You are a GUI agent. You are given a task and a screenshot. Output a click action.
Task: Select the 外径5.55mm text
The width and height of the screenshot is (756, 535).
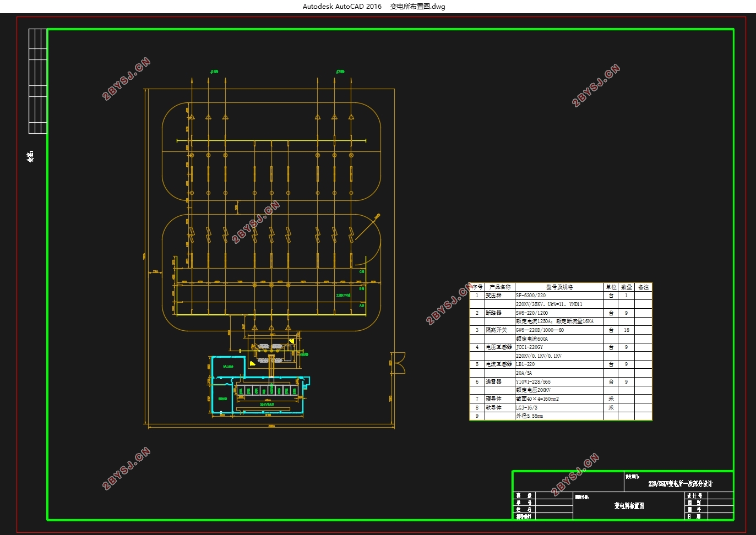530,416
